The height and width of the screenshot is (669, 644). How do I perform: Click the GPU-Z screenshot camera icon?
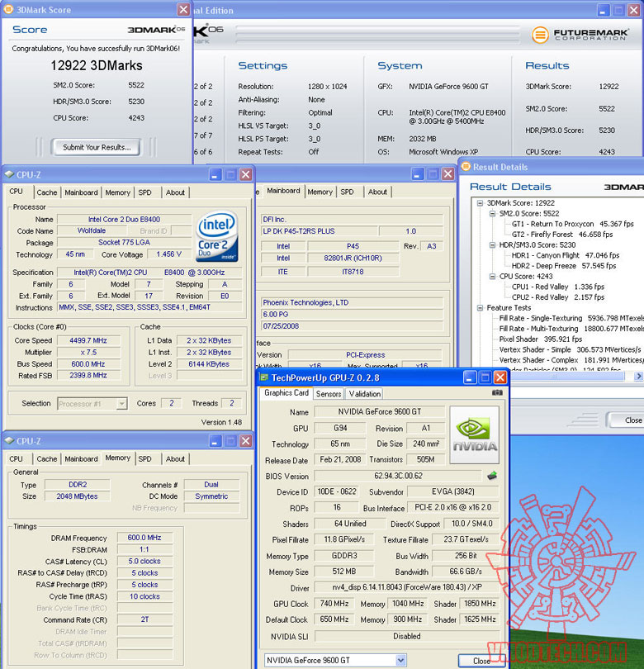(x=497, y=392)
